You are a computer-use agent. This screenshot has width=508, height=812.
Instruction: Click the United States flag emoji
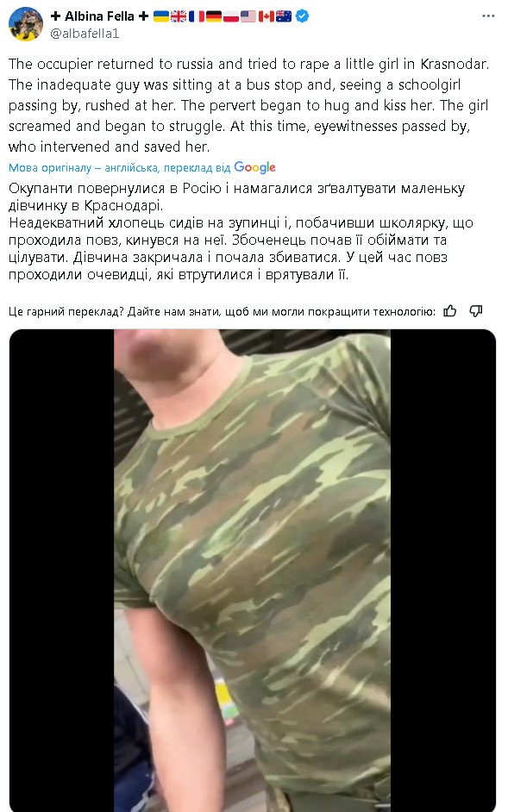pos(248,16)
